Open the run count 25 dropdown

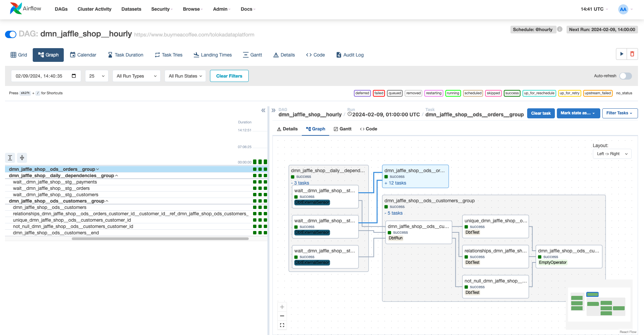pyautogui.click(x=97, y=76)
